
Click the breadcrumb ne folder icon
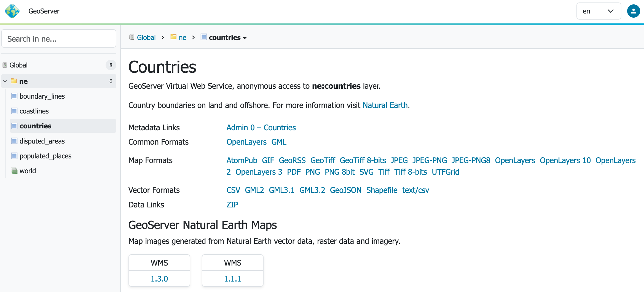173,37
